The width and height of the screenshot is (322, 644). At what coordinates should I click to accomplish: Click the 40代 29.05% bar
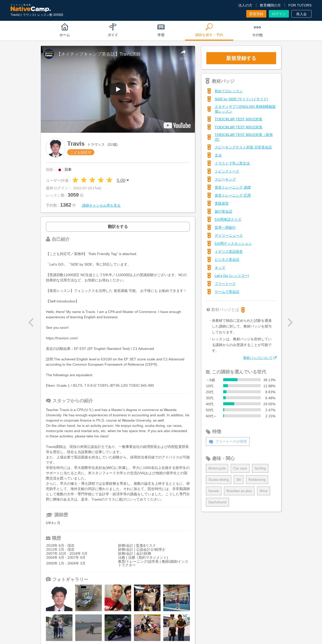[242, 404]
